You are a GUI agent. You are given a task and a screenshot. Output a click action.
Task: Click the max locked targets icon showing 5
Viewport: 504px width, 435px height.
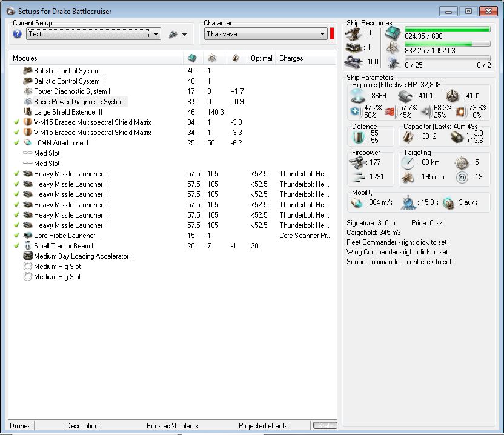(462, 163)
